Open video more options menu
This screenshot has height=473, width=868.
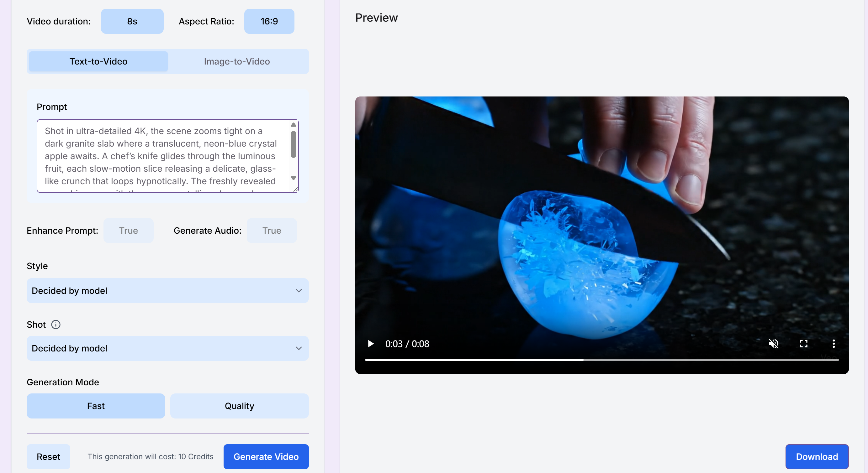click(x=833, y=344)
